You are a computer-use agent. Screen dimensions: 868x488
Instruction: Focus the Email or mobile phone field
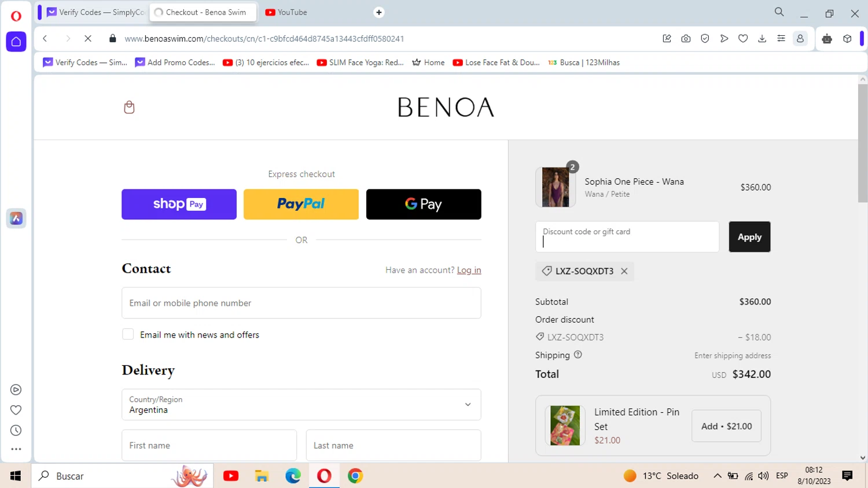coord(301,303)
